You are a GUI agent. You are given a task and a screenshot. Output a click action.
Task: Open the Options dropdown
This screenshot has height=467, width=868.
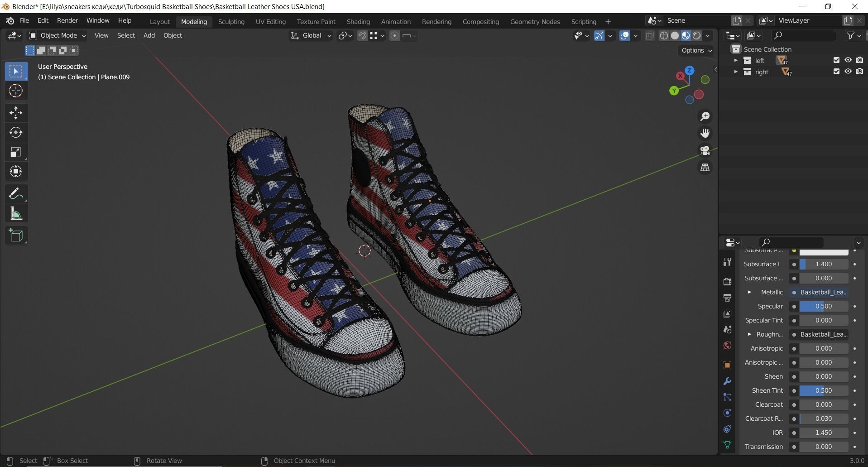coord(696,50)
